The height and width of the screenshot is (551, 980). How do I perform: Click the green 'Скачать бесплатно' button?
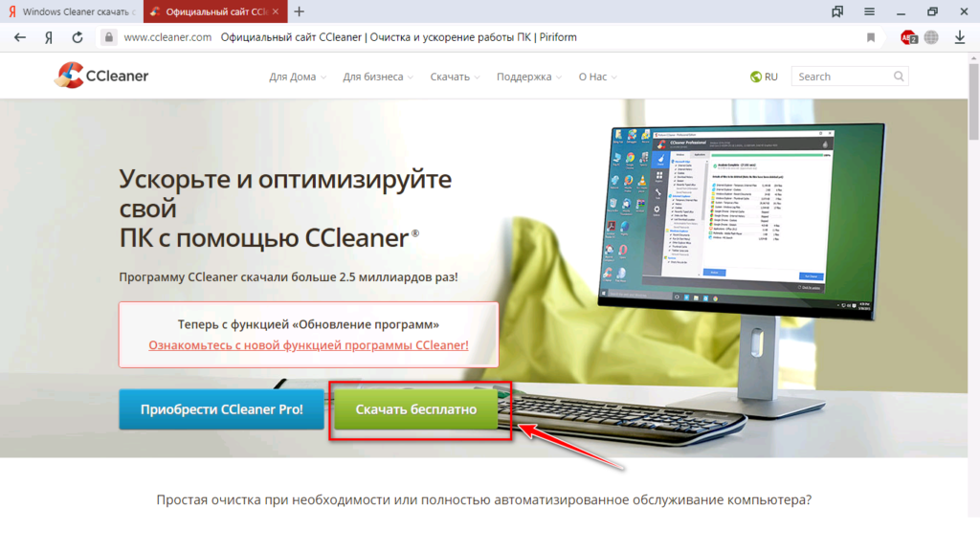(x=416, y=409)
